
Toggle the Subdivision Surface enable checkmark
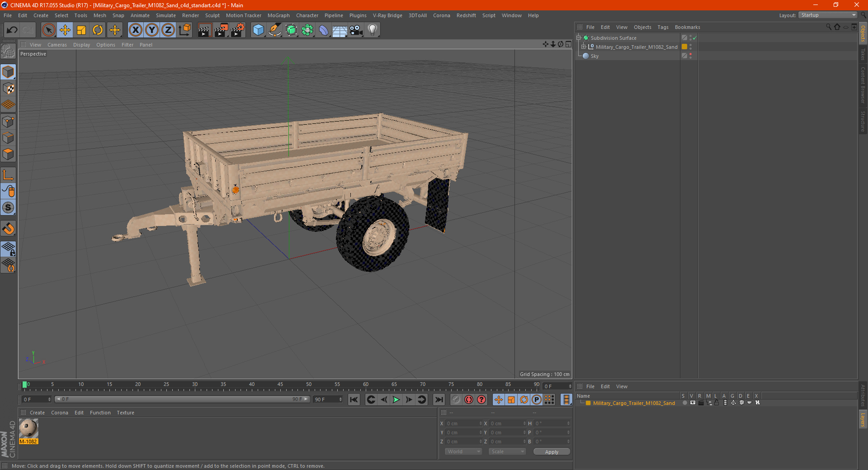point(695,38)
